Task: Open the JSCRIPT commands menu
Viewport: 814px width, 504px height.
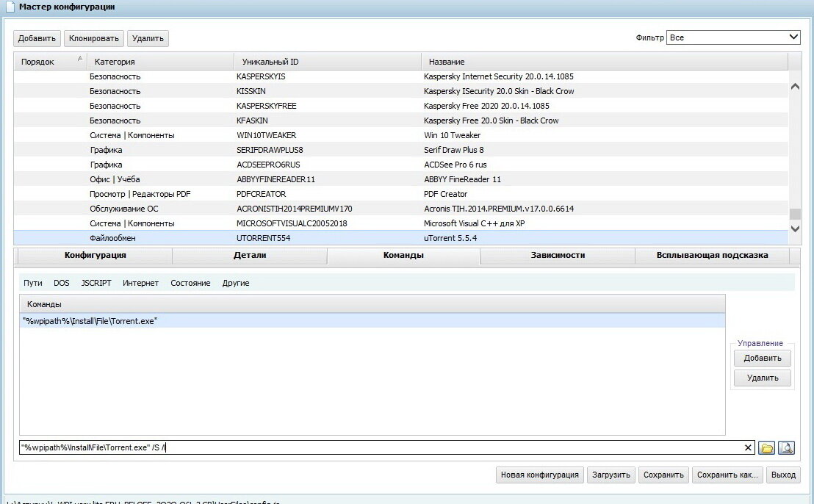Action: pyautogui.click(x=96, y=283)
